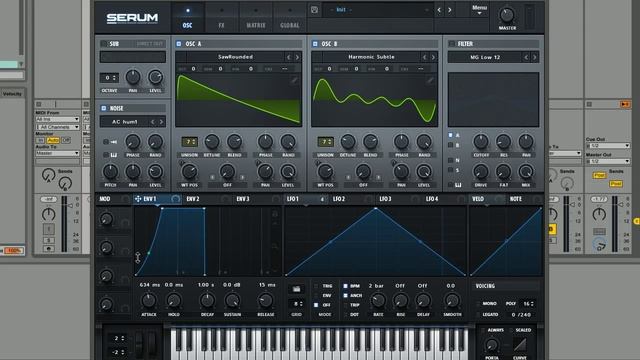Toggle OSC A on/off
The image size is (640, 360).
point(179,44)
